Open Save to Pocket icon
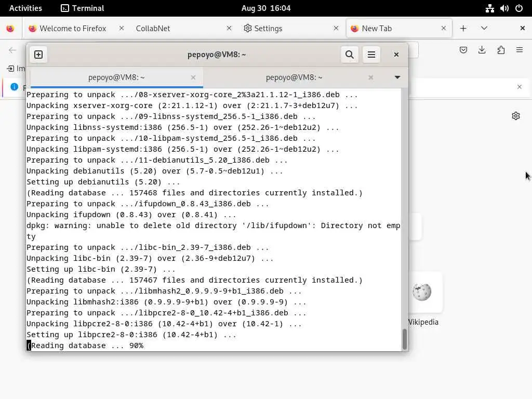532x399 pixels. (x=463, y=50)
